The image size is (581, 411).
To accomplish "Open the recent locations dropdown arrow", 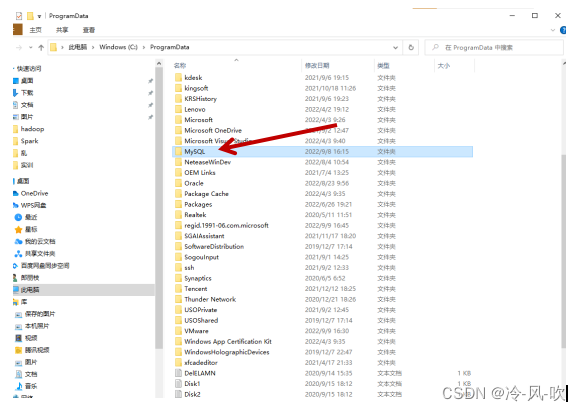I will pos(31,47).
